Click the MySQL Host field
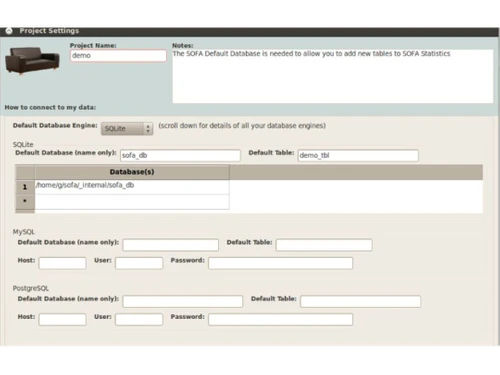 tap(62, 263)
